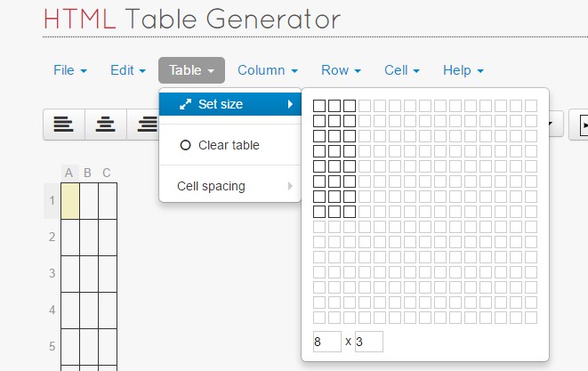This screenshot has height=371, width=588.
Task: Collapse the open Table menu
Action: (192, 70)
